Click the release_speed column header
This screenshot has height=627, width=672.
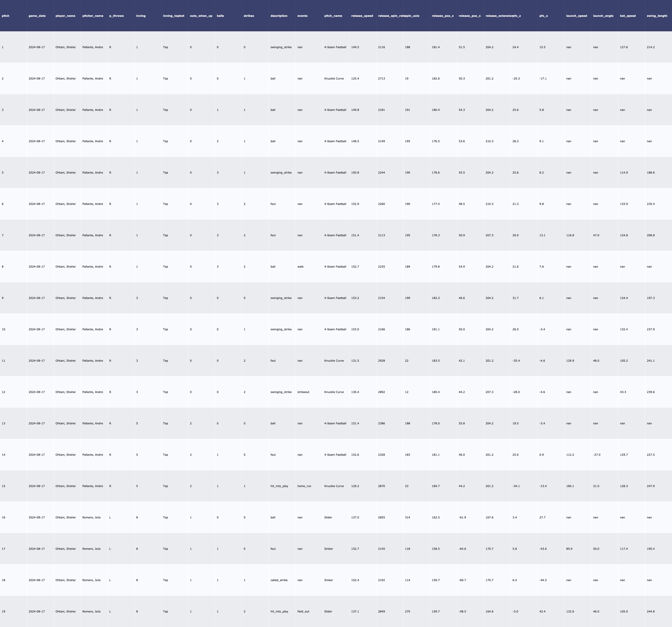362,16
